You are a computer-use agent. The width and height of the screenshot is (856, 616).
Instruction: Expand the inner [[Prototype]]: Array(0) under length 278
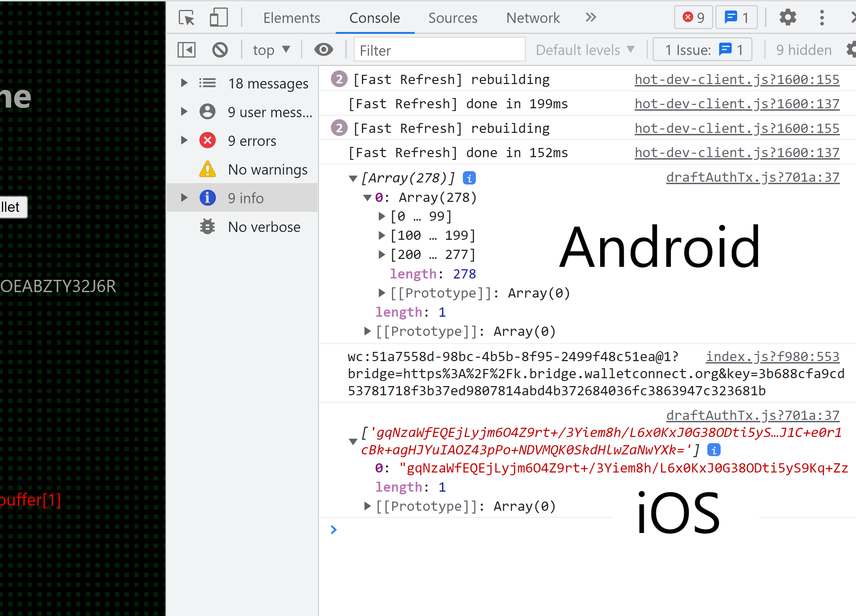pyautogui.click(x=382, y=293)
